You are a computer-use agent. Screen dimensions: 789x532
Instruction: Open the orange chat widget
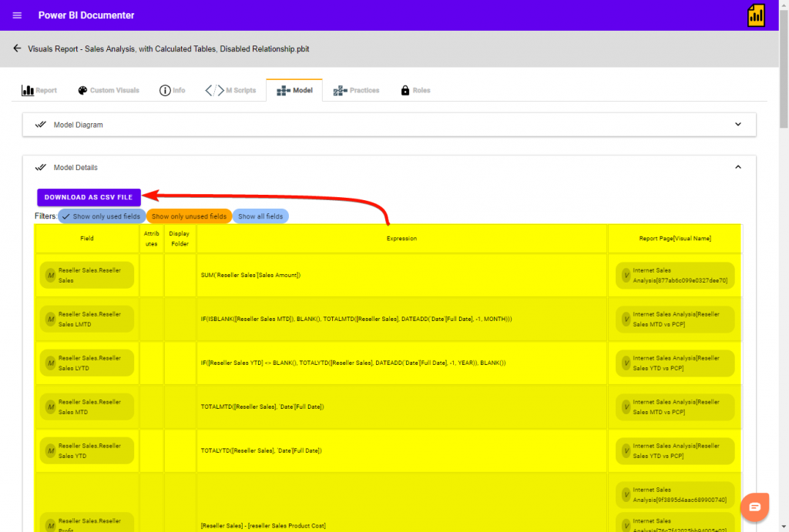click(754, 507)
